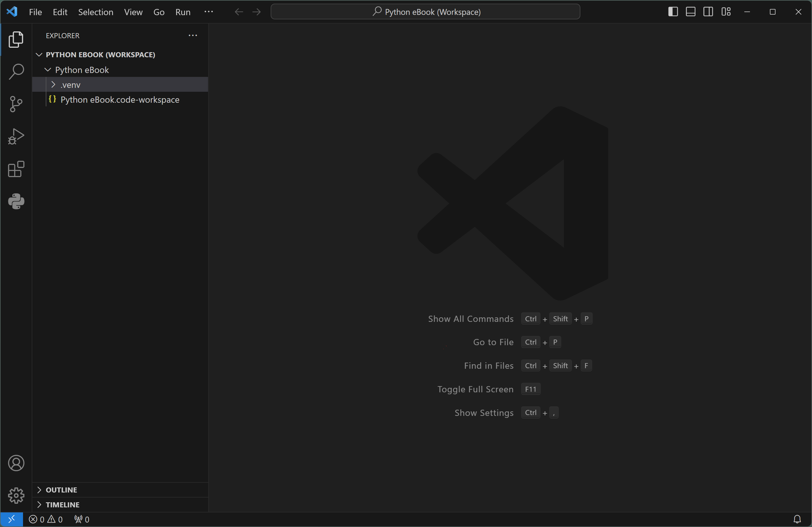Expand the TIMELINE section
This screenshot has height=527, width=812.
point(120,505)
